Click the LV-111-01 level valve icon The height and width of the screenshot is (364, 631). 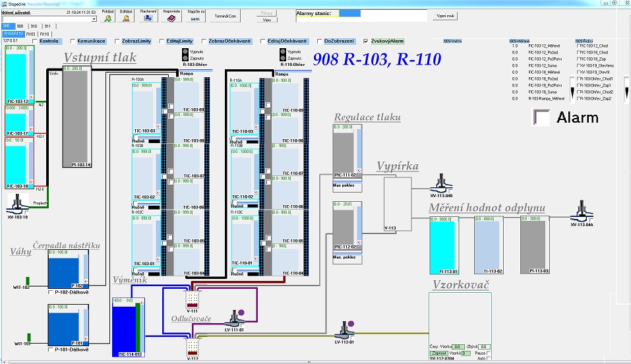[x=235, y=317]
